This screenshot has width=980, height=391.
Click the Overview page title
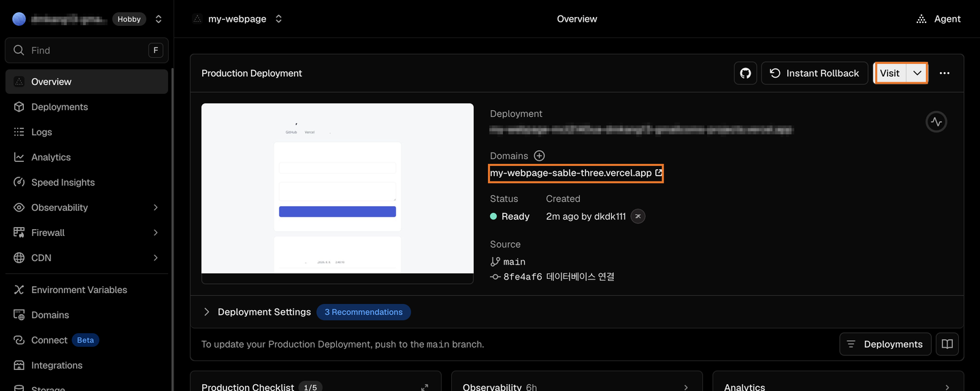point(577,19)
